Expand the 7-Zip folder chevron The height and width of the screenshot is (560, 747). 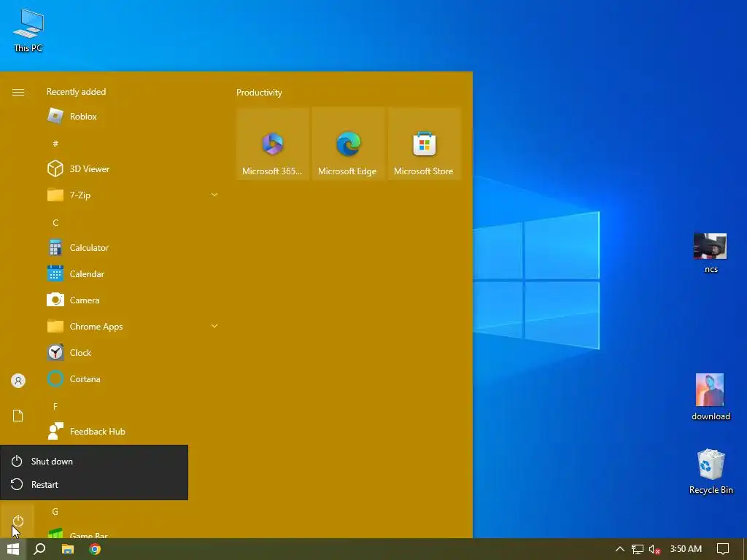tap(214, 195)
